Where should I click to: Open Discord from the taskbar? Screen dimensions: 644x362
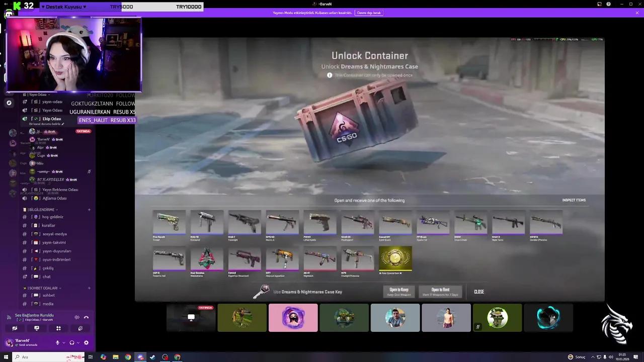click(140, 357)
